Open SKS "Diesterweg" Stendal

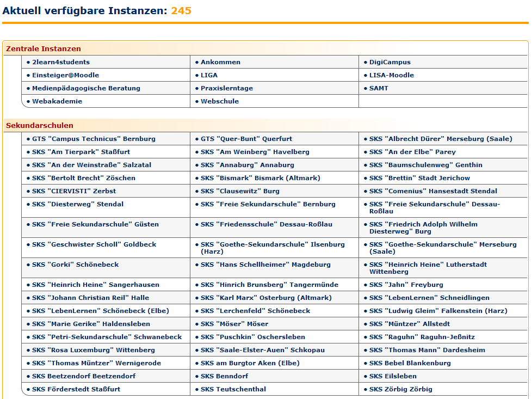click(78, 204)
